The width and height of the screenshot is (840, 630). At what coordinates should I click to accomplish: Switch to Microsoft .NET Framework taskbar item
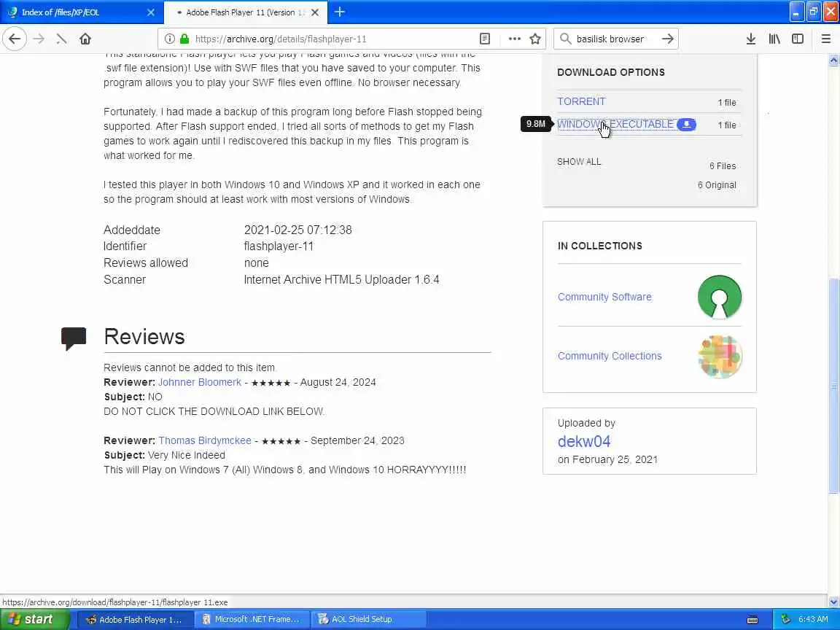(x=252, y=619)
